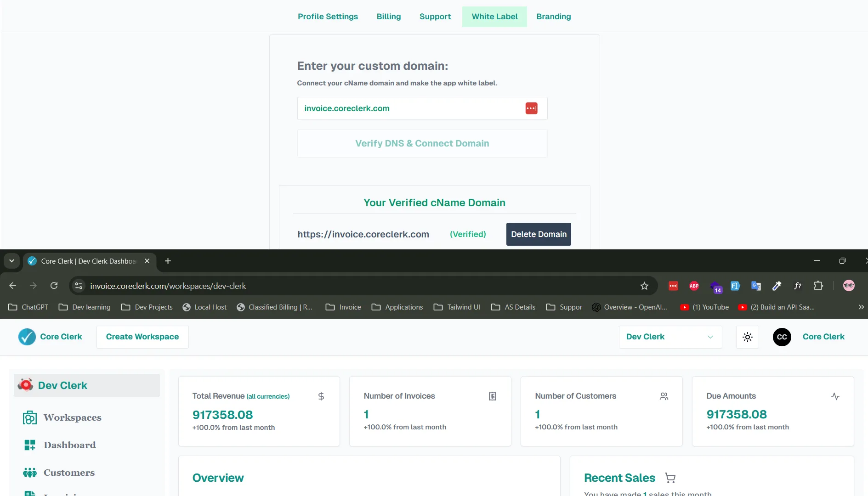The height and width of the screenshot is (496, 868).
Task: Open the Google Translate extension
Action: coord(756,286)
